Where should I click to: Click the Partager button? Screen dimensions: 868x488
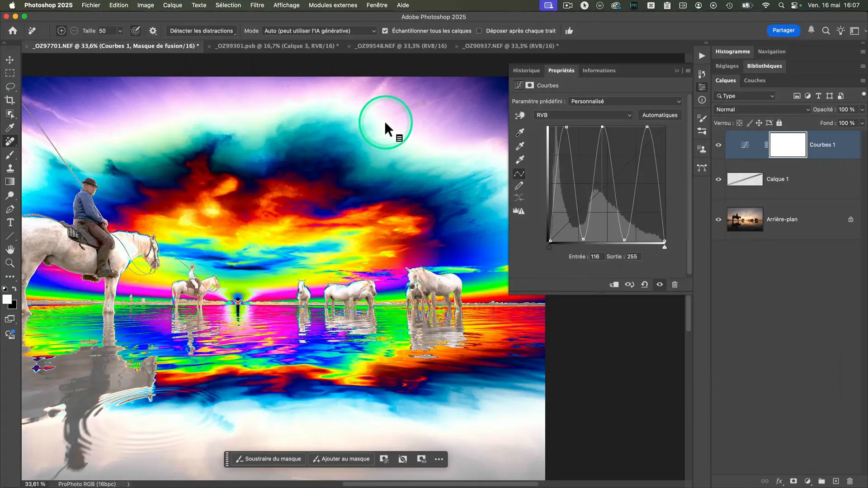783,30
